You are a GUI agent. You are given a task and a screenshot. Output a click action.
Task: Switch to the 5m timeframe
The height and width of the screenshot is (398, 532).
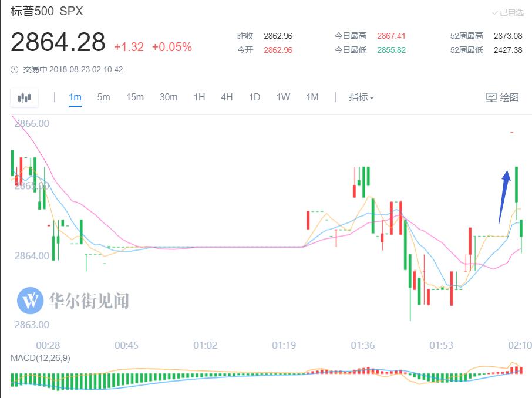103,97
